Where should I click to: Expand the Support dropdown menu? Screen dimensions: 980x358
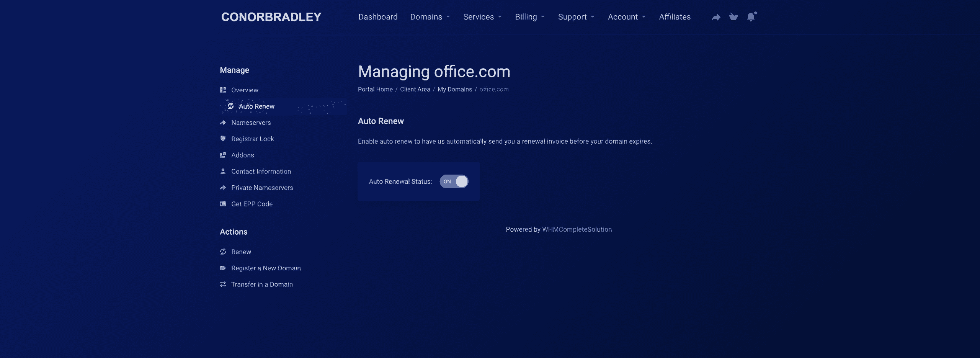[x=576, y=17]
